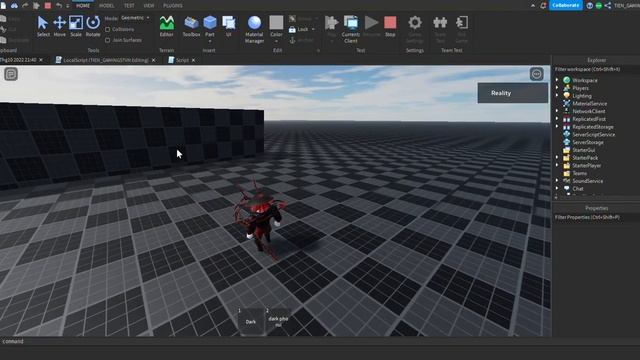This screenshot has height=360, width=640.
Task: Click the Undo arrow in the title bar
Action: 59,5
